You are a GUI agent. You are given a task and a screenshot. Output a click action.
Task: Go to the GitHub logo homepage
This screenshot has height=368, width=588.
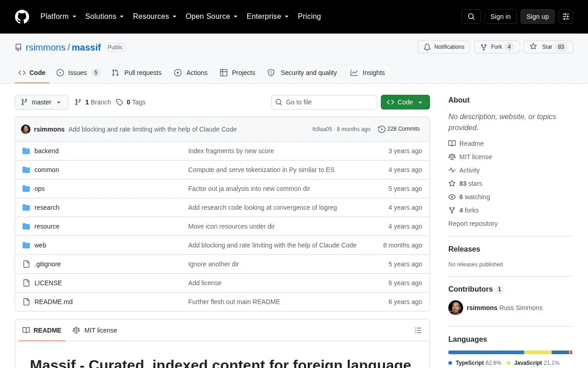tap(22, 17)
